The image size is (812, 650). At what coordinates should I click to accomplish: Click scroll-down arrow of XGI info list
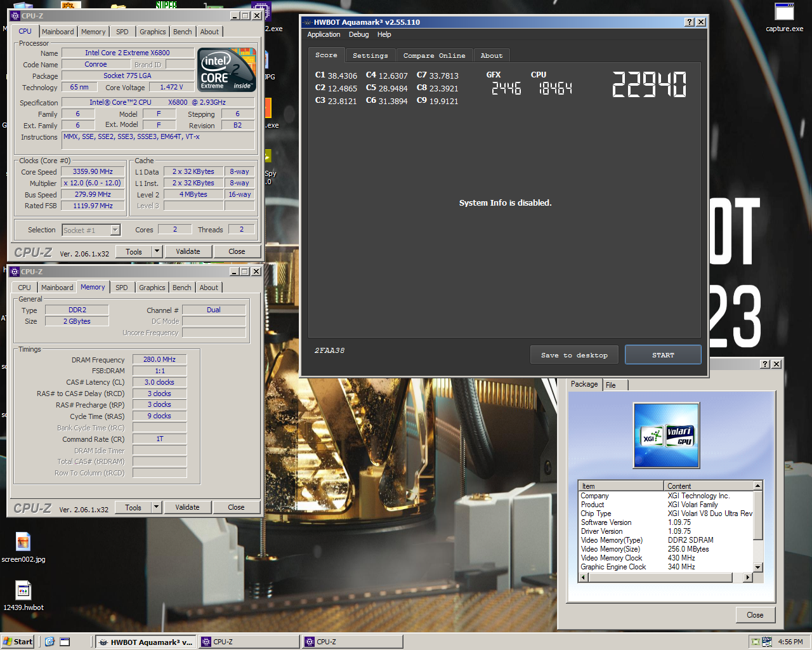point(757,567)
